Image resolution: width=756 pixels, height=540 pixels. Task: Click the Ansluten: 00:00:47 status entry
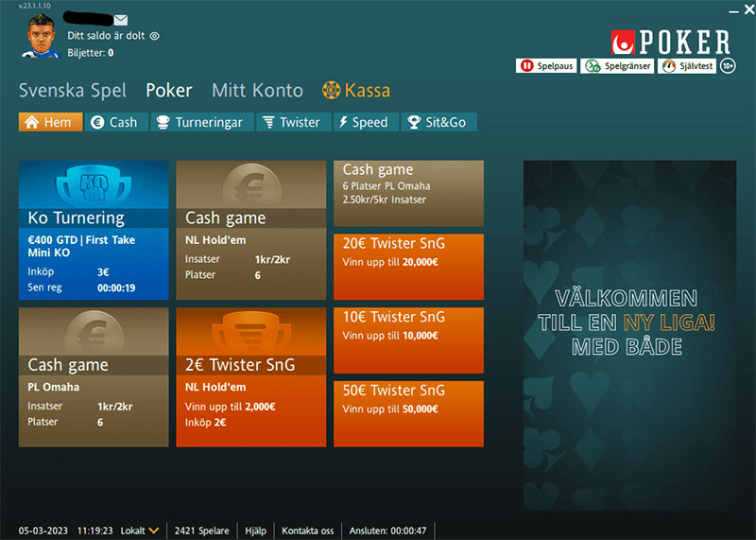pyautogui.click(x=387, y=531)
